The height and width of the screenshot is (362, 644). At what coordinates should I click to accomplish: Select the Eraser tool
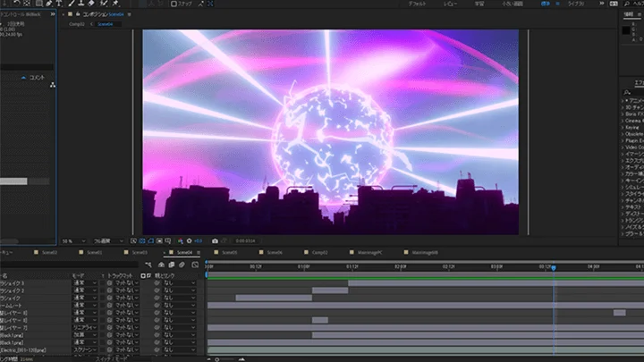pos(91,4)
